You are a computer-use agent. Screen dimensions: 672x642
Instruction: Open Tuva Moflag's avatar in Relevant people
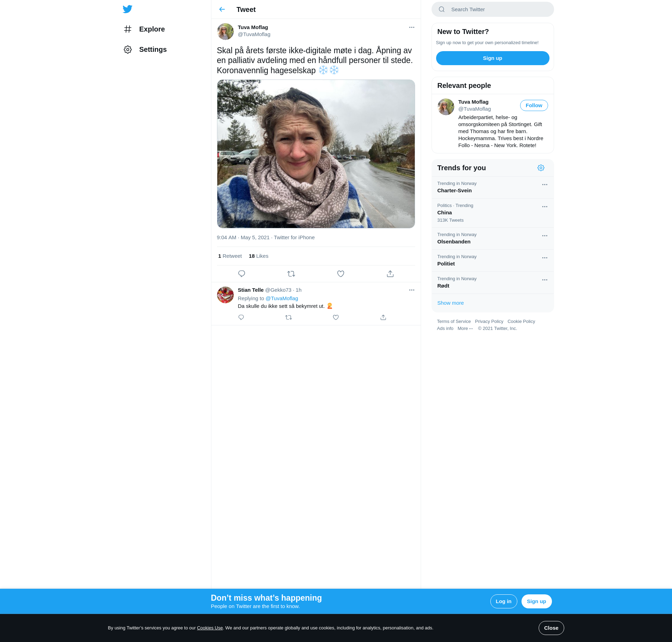446,107
